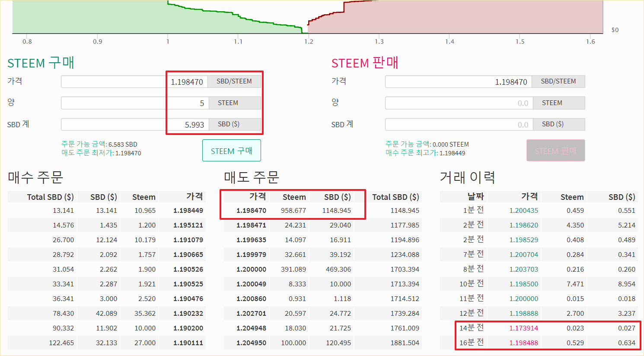Click trade history price 1.203703
644x356 pixels.
[x=523, y=269]
